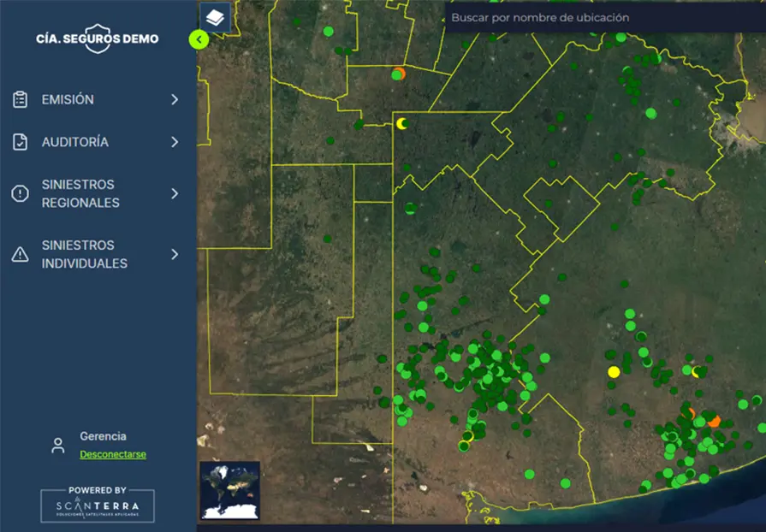The width and height of the screenshot is (766, 532).
Task: Open the map layers selector
Action: point(216,17)
